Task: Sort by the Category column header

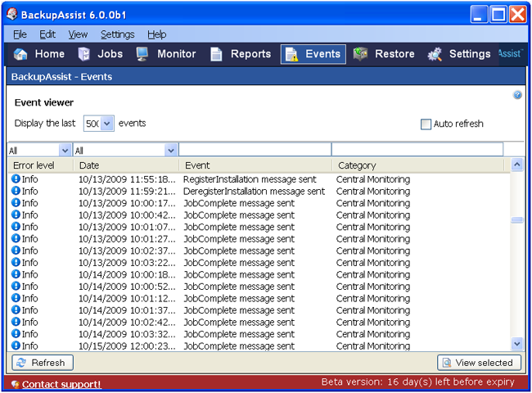Action: pyautogui.click(x=418, y=165)
